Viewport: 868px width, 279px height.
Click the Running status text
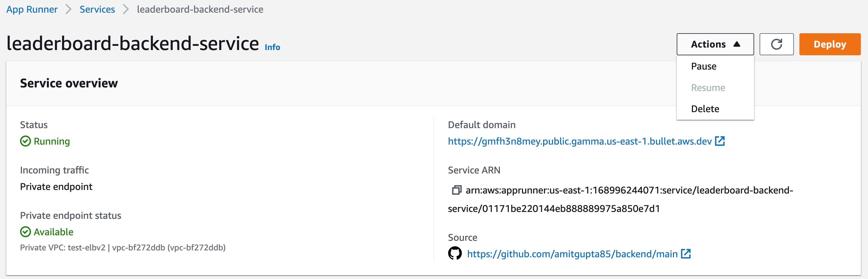[x=52, y=141]
